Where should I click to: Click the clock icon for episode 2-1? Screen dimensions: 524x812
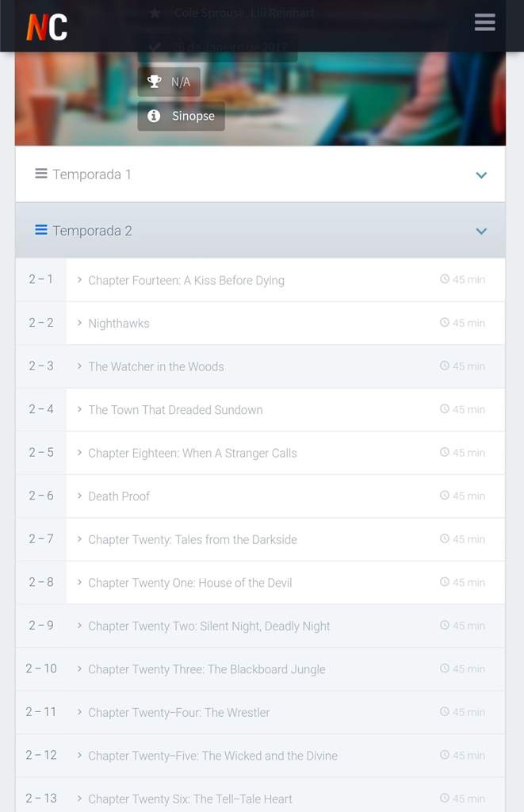445,279
